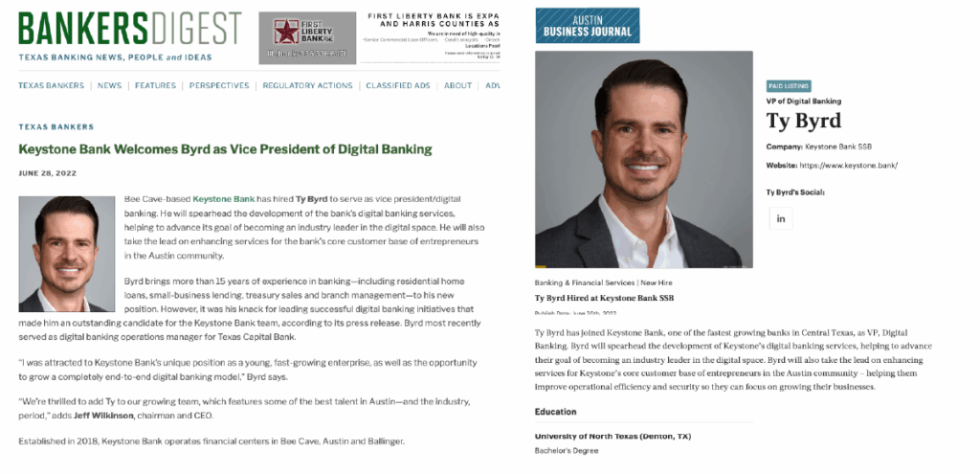Open the small Ty Byrd photo in Bankers Digest article
The height and width of the screenshot is (474, 980).
click(x=67, y=254)
